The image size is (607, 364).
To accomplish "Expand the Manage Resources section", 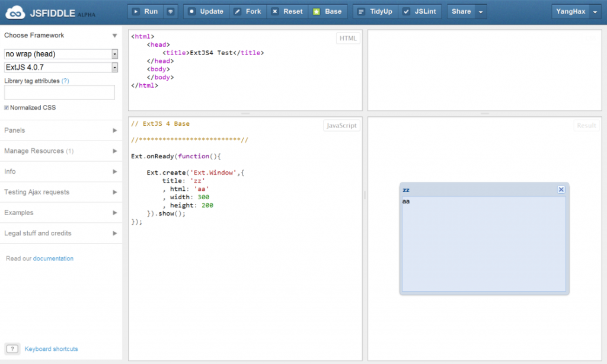I will point(61,151).
